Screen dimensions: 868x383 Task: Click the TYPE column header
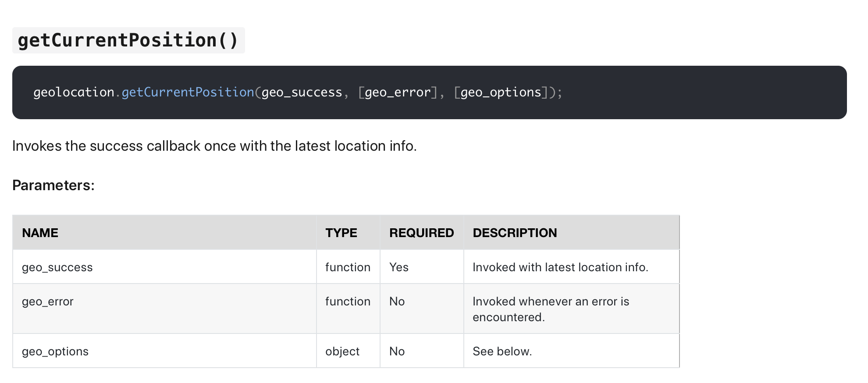coord(341,233)
